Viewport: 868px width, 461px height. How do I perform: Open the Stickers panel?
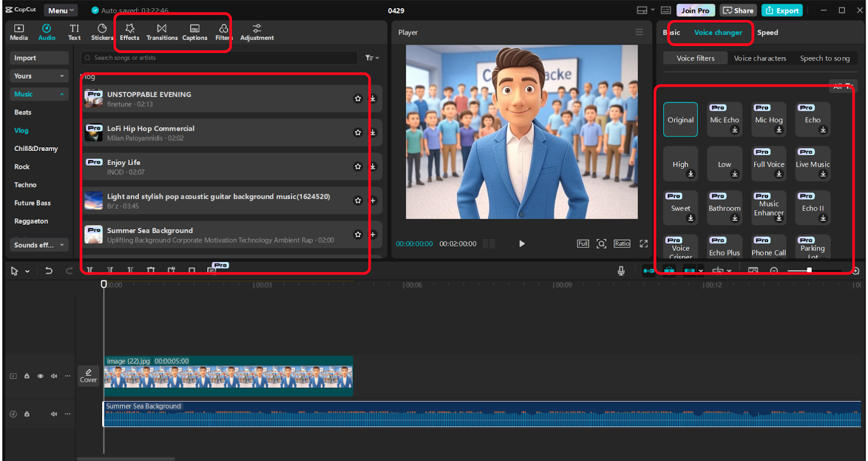[102, 33]
